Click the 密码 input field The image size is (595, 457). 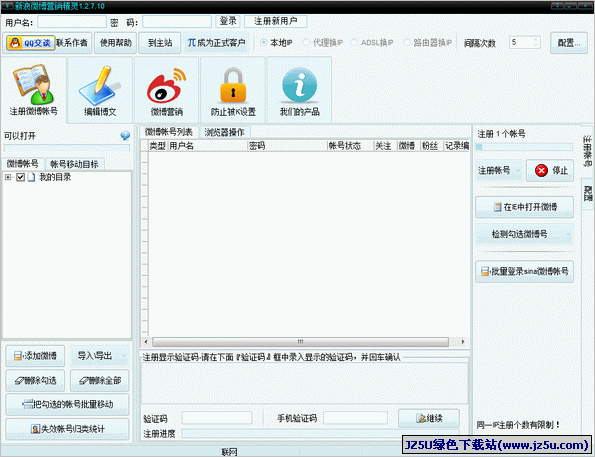177,22
